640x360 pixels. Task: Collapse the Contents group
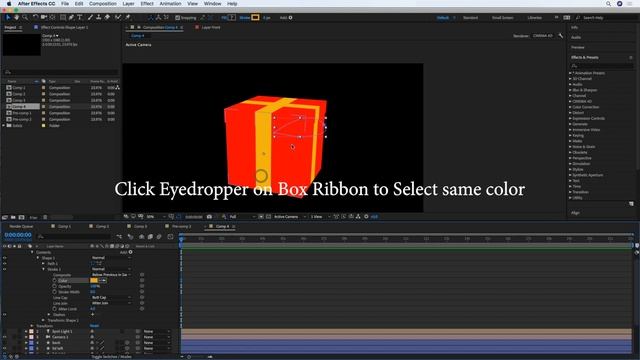coord(32,252)
